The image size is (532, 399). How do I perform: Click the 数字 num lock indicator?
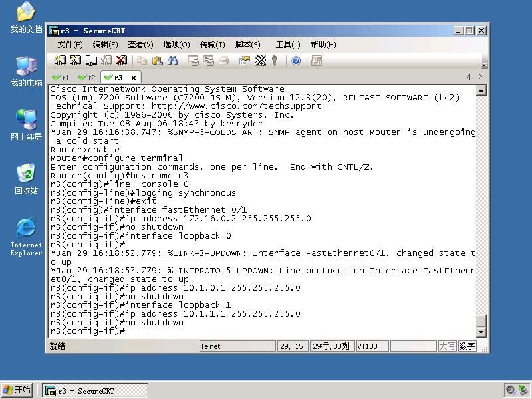pos(467,346)
